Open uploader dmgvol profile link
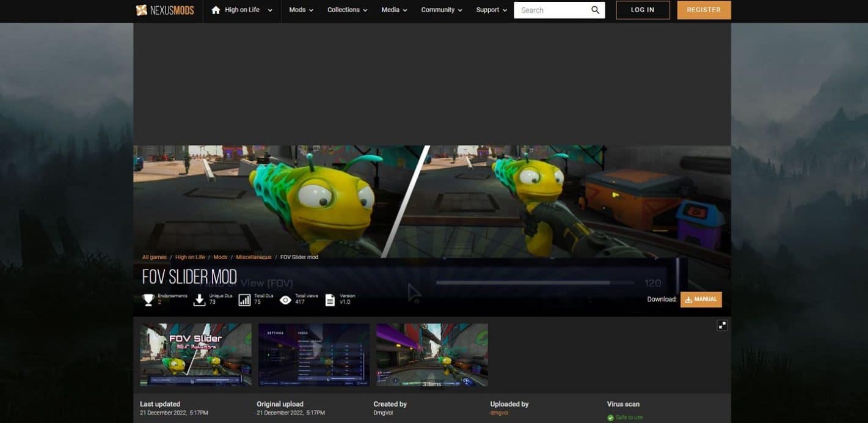Image resolution: width=868 pixels, height=423 pixels. [499, 413]
